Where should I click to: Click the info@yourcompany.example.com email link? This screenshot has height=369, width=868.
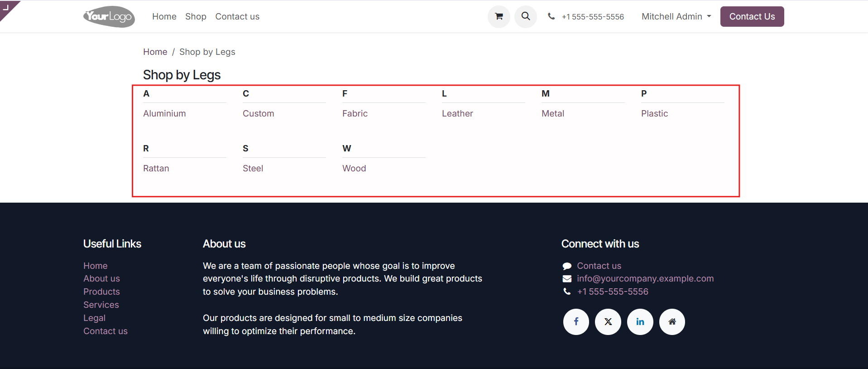pos(645,278)
